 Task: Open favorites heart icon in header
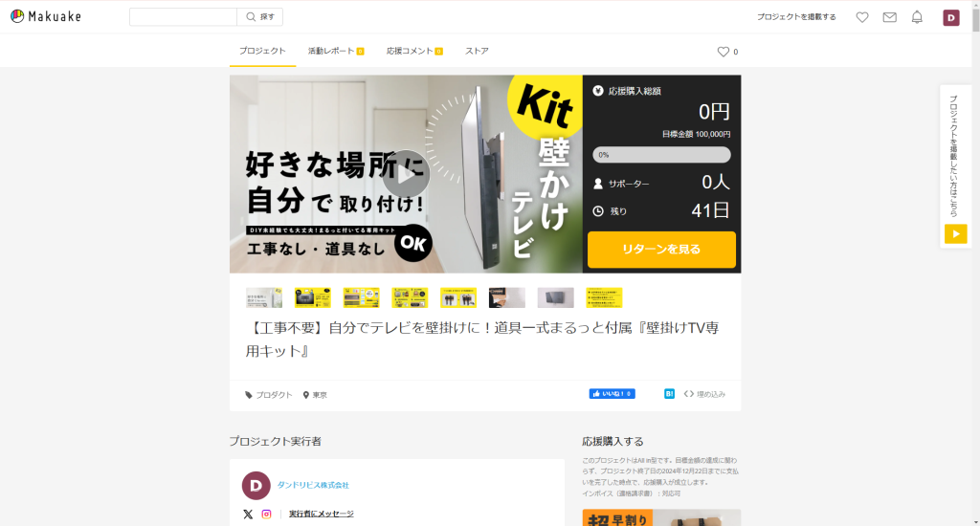[x=862, y=17]
